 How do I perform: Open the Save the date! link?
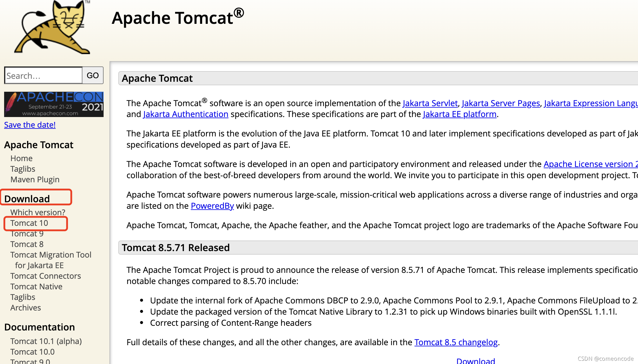pos(30,125)
